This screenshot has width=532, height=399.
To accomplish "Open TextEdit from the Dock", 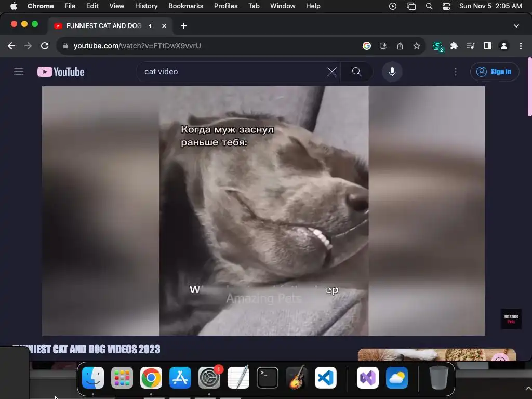I will pos(238,378).
